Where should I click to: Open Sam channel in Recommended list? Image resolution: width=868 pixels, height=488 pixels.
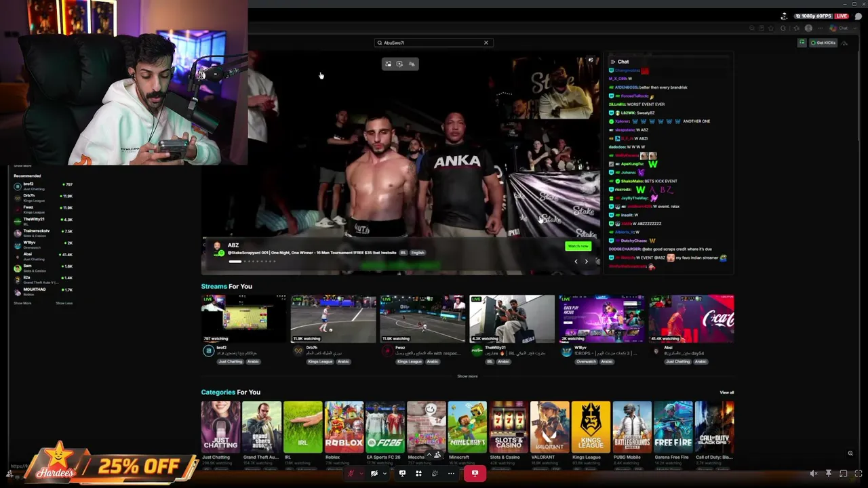click(x=43, y=268)
